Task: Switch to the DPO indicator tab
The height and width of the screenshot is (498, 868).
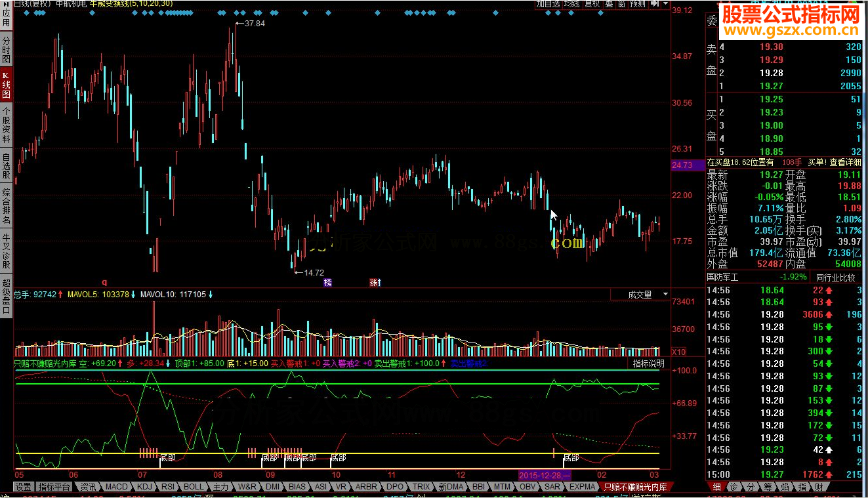Action: click(395, 487)
